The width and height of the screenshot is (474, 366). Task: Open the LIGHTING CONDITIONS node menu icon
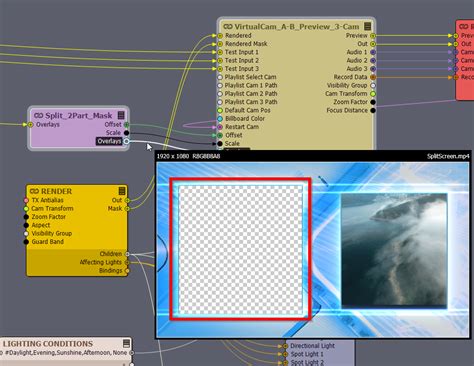126,343
